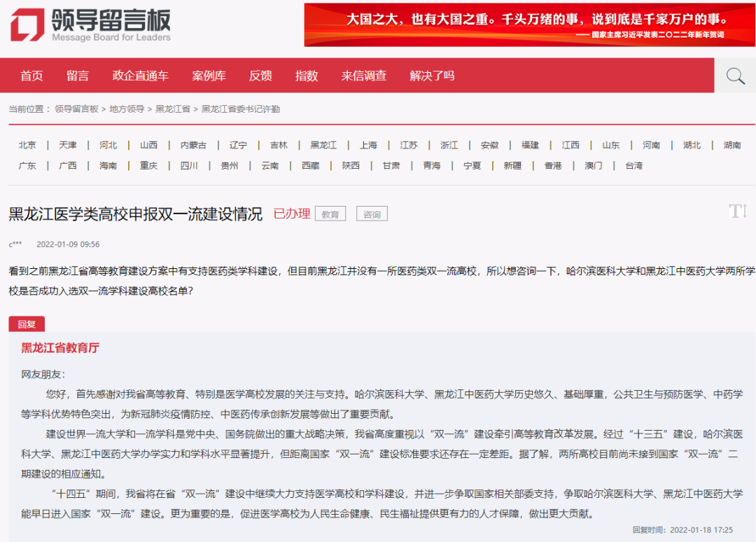Select 香港 in the province list
The height and width of the screenshot is (542, 756).
point(553,166)
